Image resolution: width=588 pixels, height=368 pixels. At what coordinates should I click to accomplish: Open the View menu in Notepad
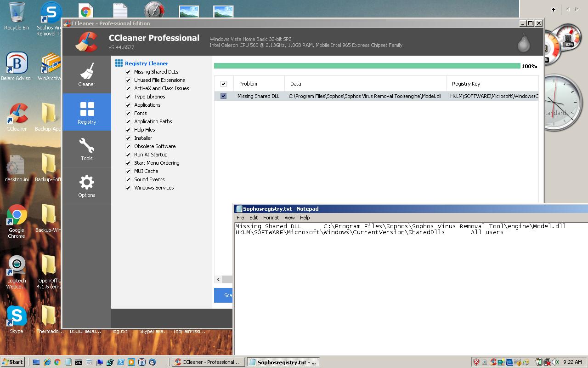[289, 218]
